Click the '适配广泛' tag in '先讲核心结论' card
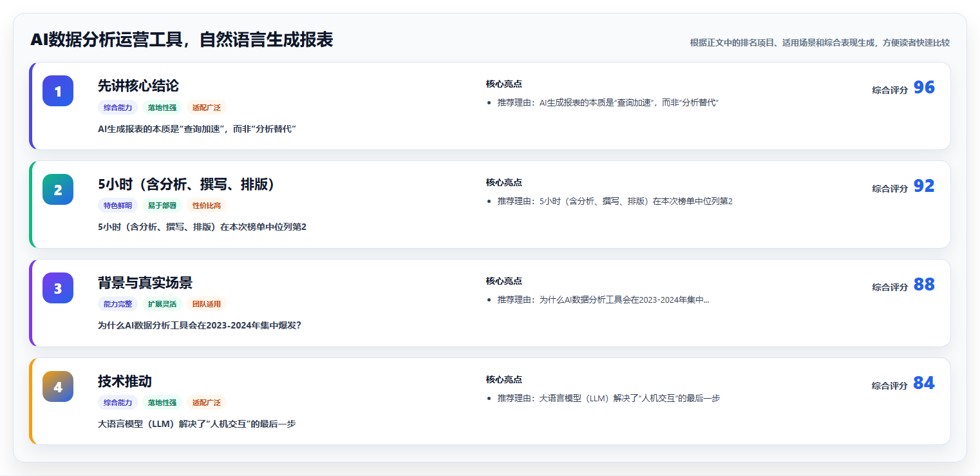This screenshot has height=476, width=980. [x=207, y=108]
